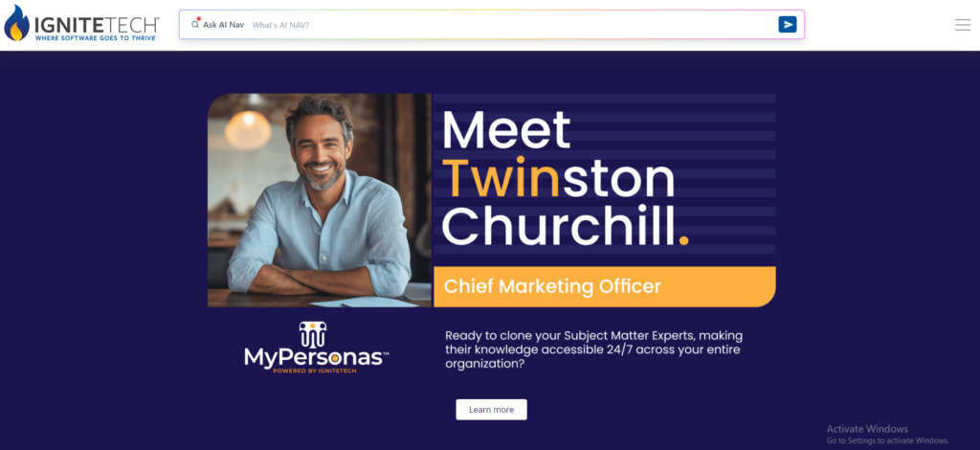980x450 pixels.
Task: Click the IgniteTech flame logo icon
Action: pos(16,23)
